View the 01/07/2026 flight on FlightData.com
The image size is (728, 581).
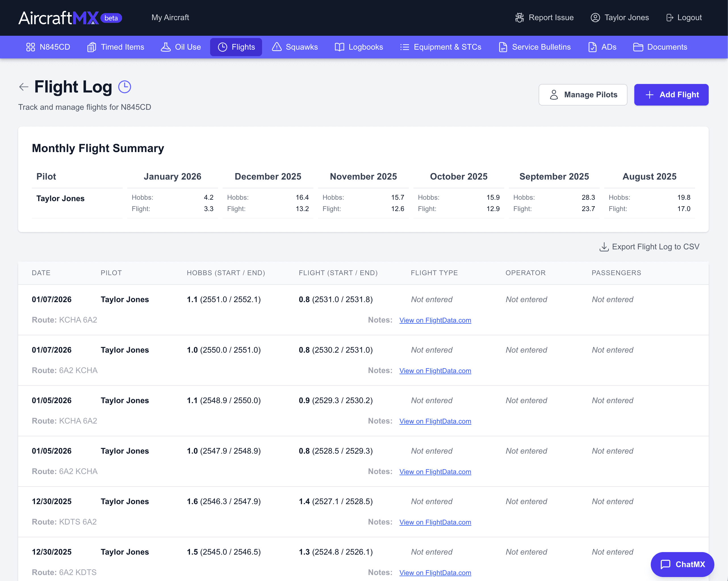435,320
